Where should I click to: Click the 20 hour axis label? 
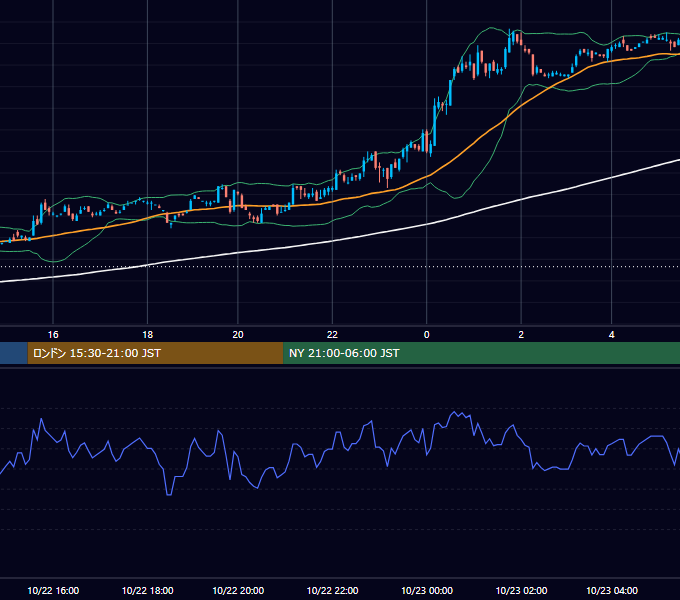point(238,335)
